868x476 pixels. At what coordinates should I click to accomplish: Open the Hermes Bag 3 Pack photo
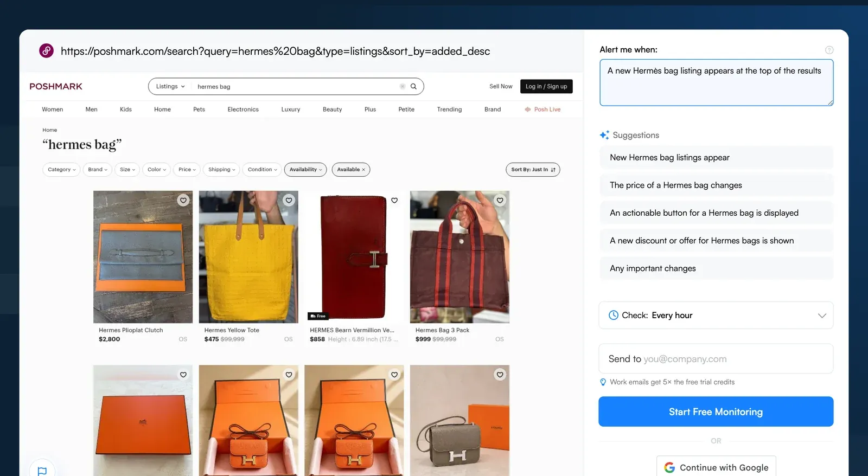pos(459,257)
